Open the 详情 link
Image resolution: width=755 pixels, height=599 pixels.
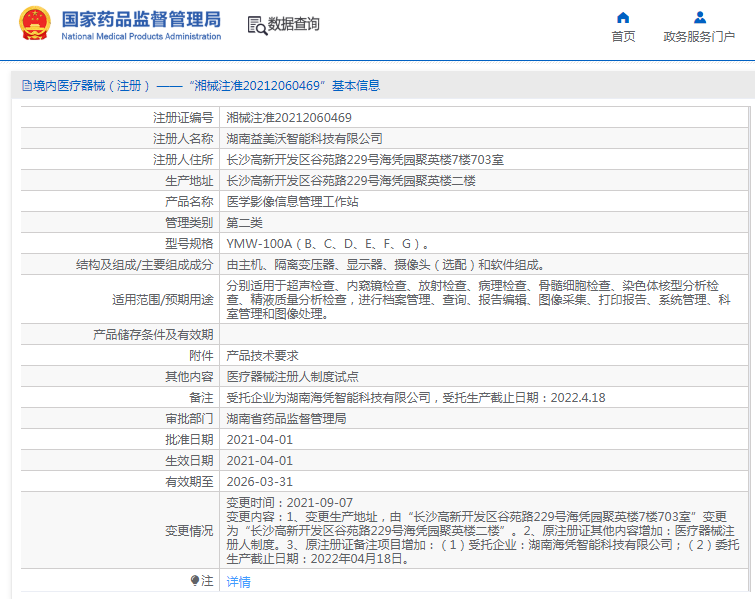pyautogui.click(x=239, y=582)
